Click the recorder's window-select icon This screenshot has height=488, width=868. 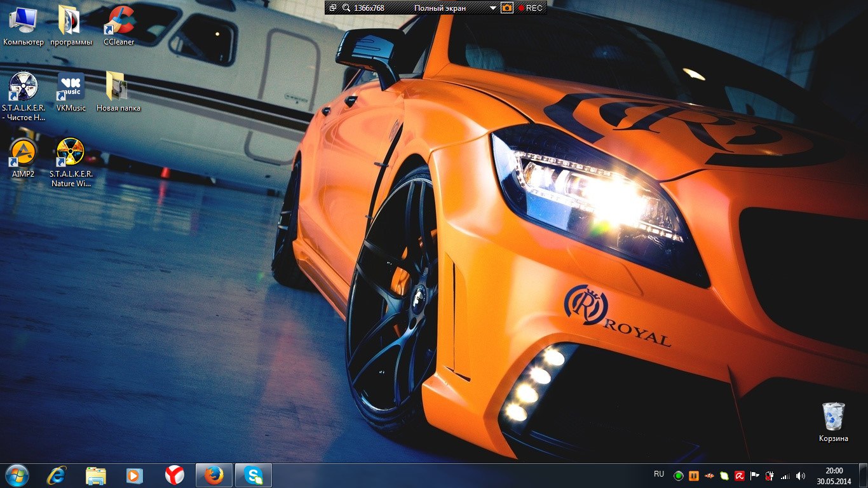(333, 8)
